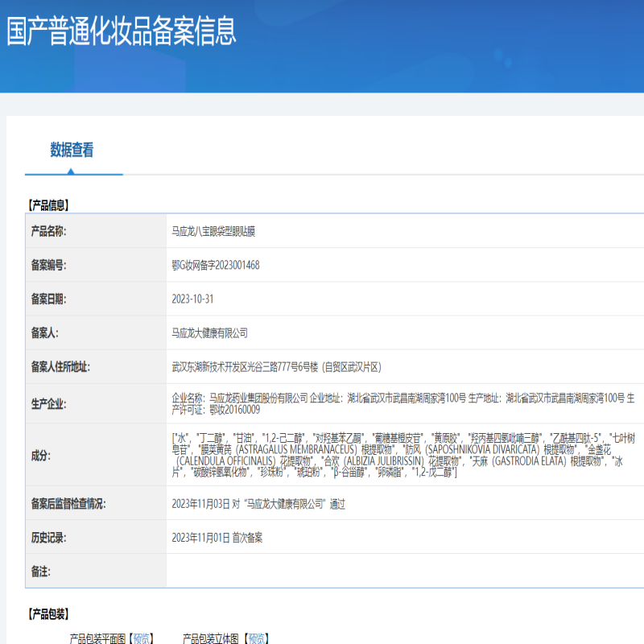Click the 备案日期 row label

48,299
